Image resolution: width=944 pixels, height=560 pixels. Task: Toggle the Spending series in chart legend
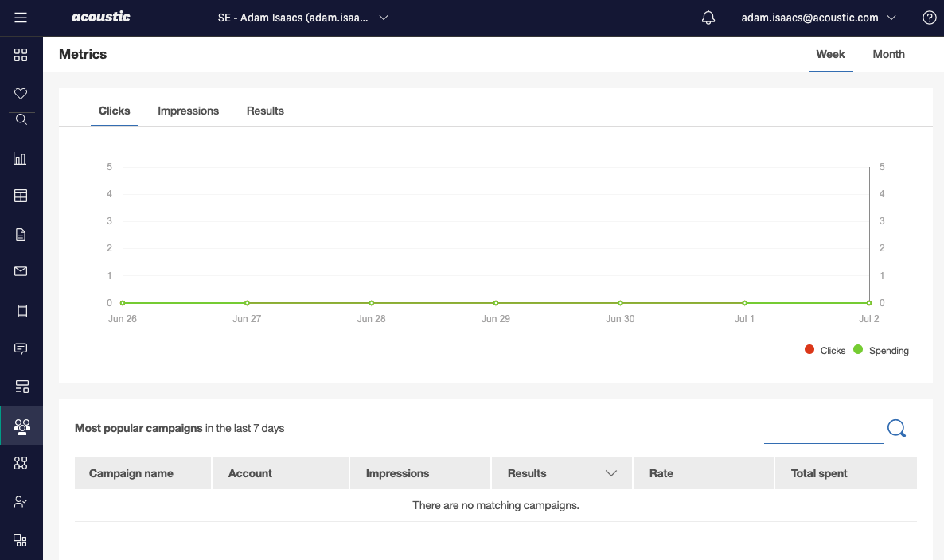click(x=880, y=350)
